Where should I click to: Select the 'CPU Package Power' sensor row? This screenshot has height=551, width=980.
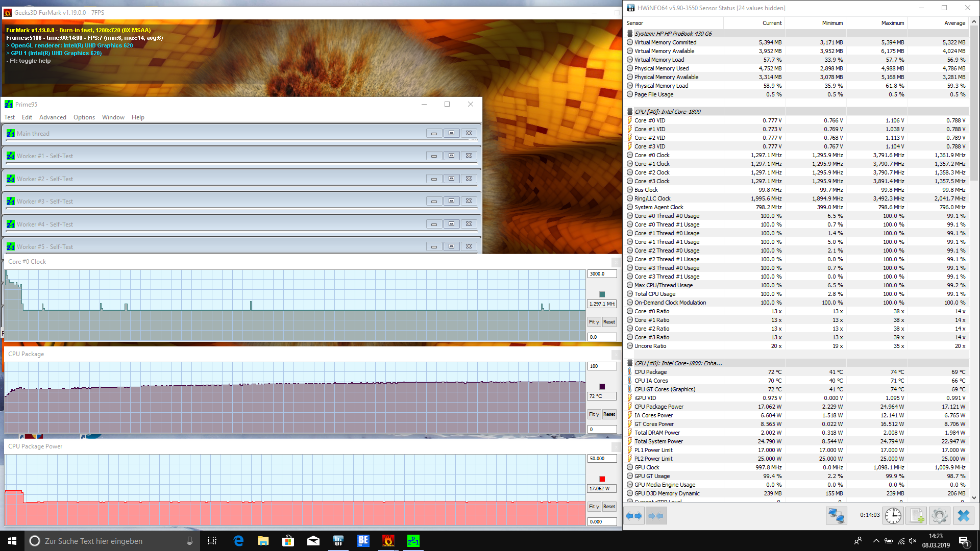point(797,407)
